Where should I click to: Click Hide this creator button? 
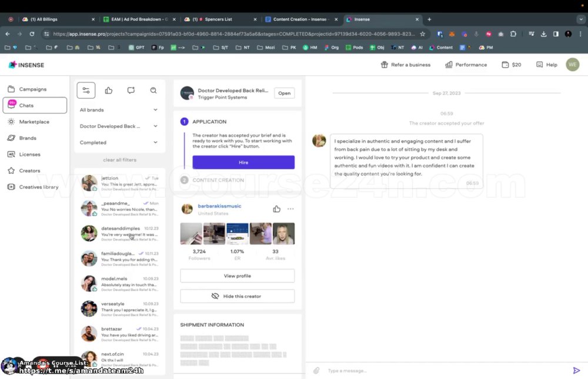pos(238,296)
